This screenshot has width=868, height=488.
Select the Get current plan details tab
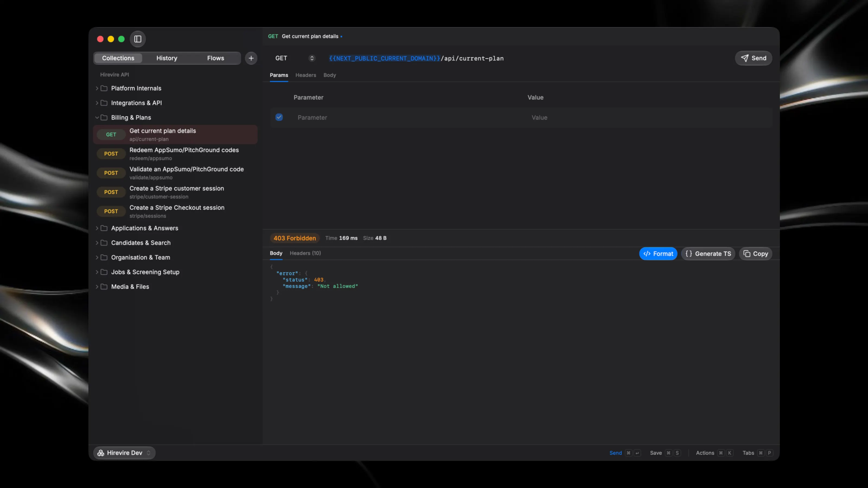[x=305, y=36]
